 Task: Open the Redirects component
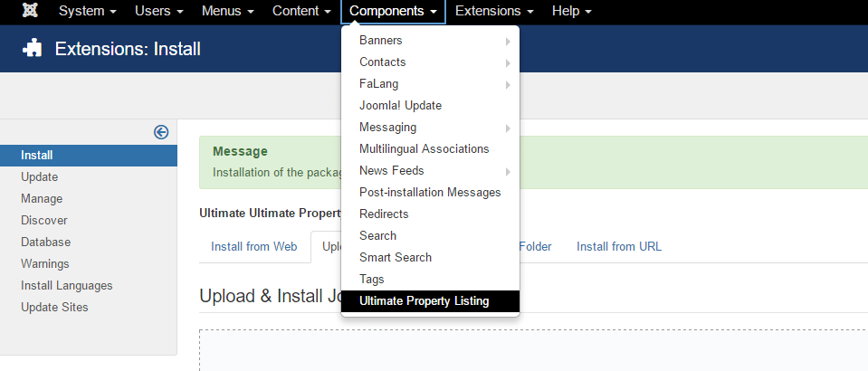coord(430,214)
